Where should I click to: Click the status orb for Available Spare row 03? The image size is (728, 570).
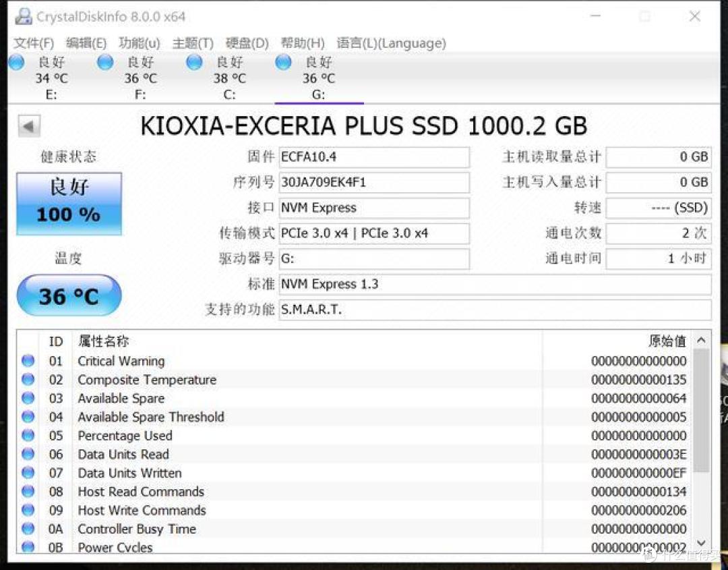click(x=28, y=398)
